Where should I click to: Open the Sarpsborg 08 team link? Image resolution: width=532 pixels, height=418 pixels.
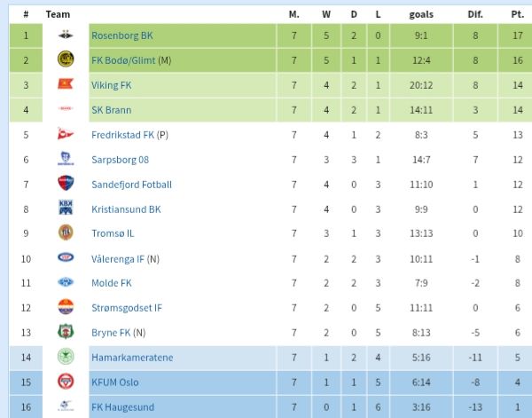[x=120, y=160]
